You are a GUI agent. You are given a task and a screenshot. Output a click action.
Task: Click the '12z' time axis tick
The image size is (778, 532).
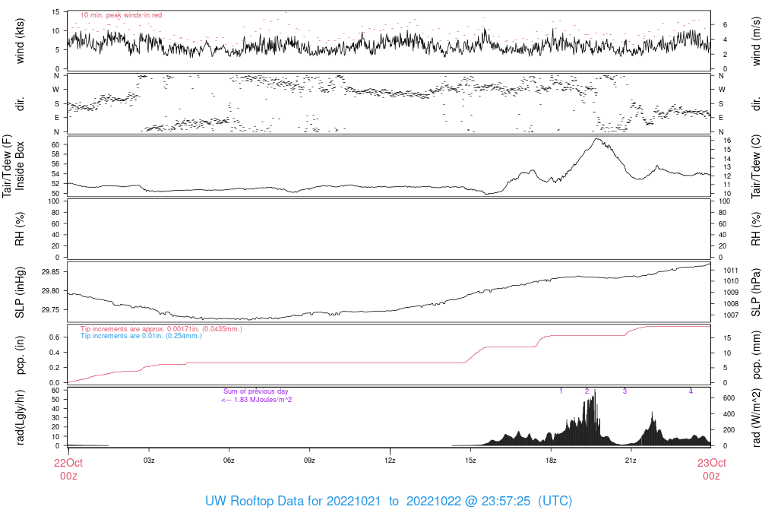click(390, 461)
